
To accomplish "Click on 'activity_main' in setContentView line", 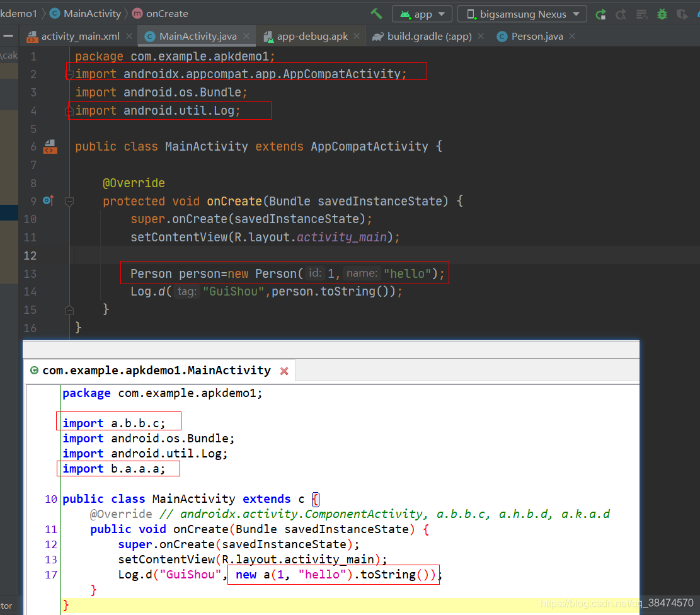I will (341, 237).
